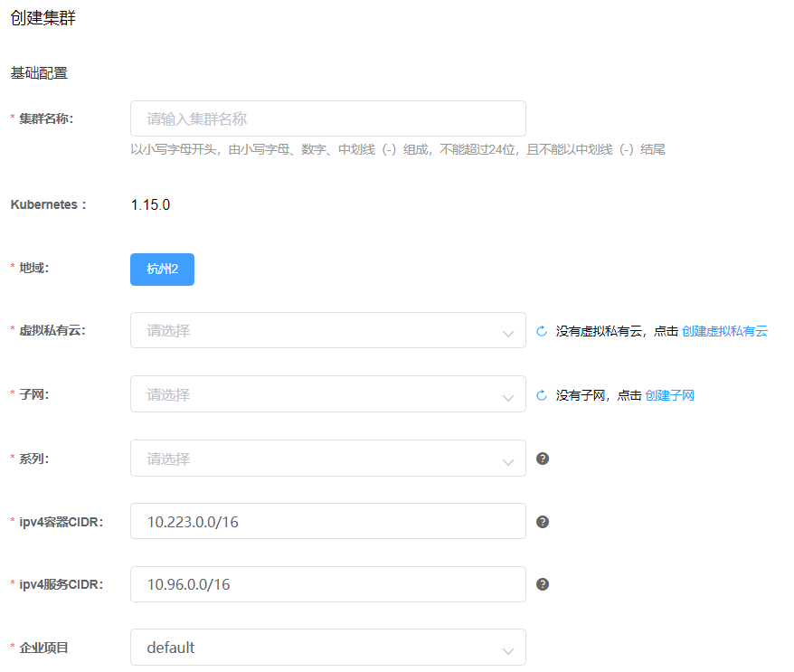Image resolution: width=794 pixels, height=672 pixels.
Task: Open the 子网 selection dropdown
Action: click(327, 394)
